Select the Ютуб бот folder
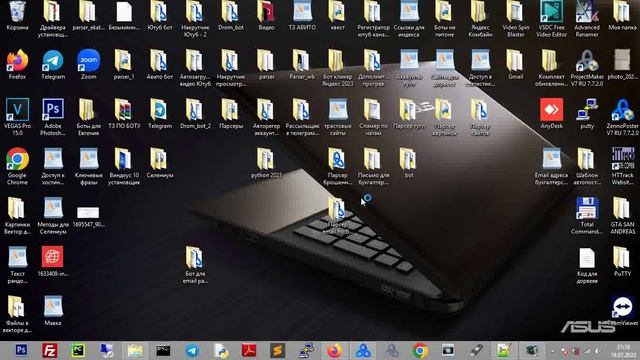The height and width of the screenshot is (360, 640). click(160, 12)
